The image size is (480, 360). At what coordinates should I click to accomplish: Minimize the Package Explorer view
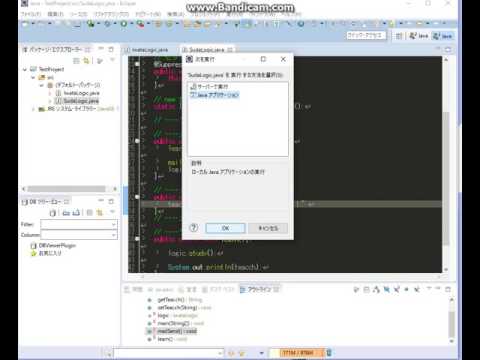[x=101, y=49]
